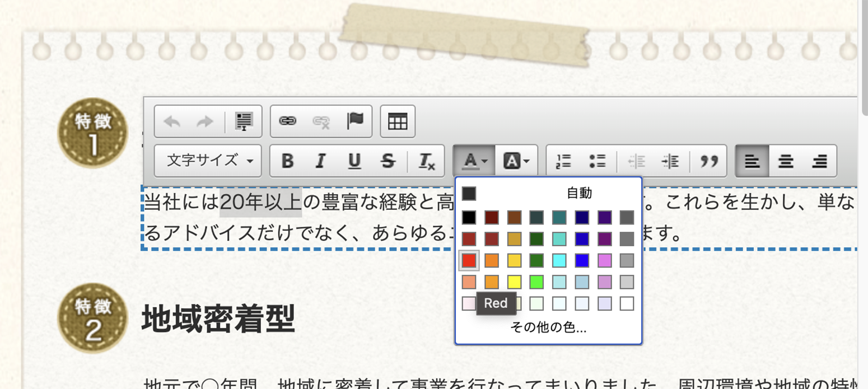Viewport: 868px width, 389px height.
Task: Click the anchor flag icon
Action: [x=355, y=121]
